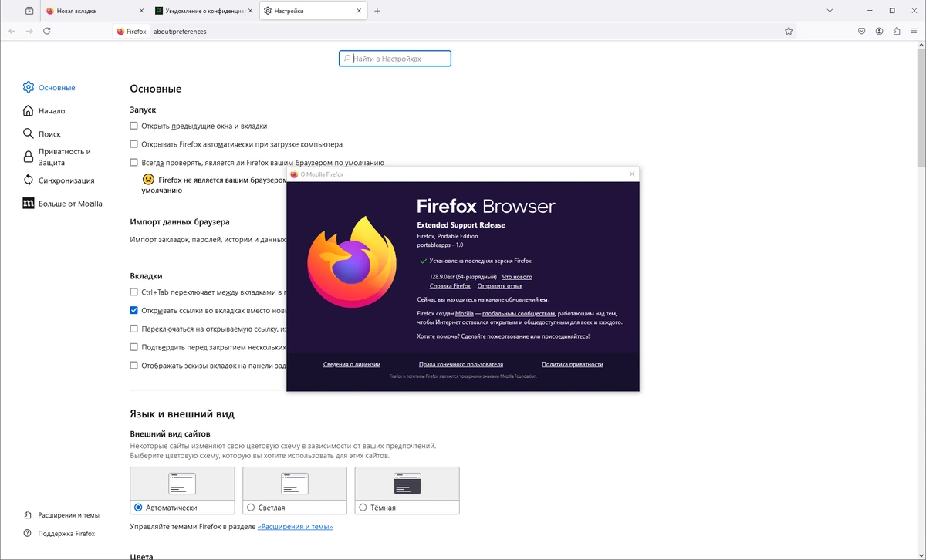Open Политика приватности link
Image resolution: width=926 pixels, height=560 pixels.
coord(573,364)
